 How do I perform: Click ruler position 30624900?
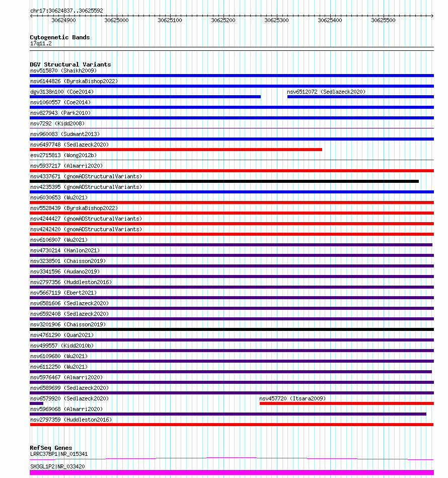[63, 20]
